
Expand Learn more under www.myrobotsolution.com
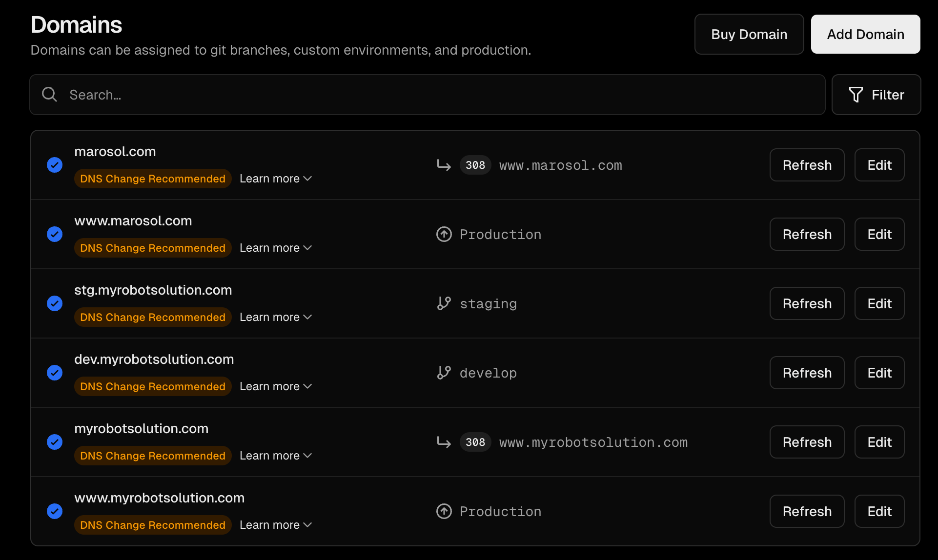pyautogui.click(x=275, y=525)
